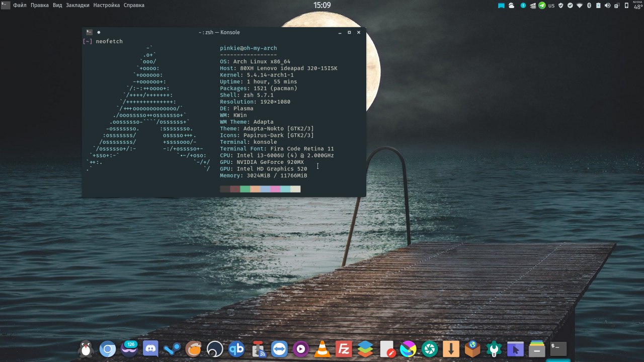Open FileZilla from the dock

344,348
